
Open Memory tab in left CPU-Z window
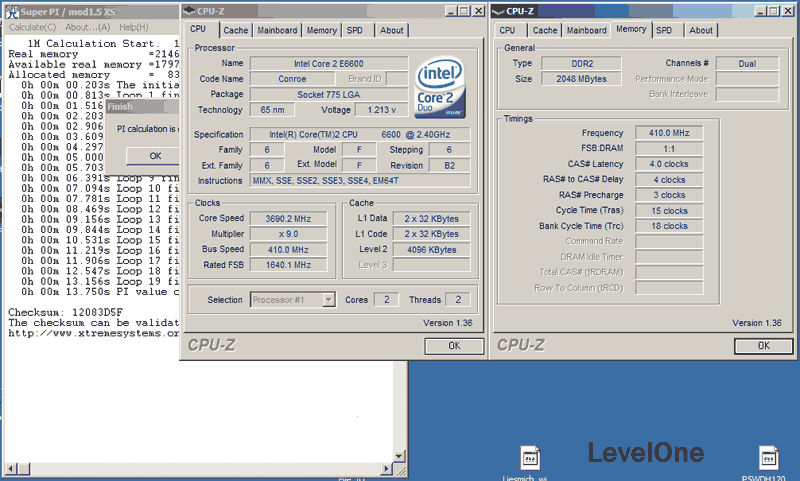pos(321,30)
